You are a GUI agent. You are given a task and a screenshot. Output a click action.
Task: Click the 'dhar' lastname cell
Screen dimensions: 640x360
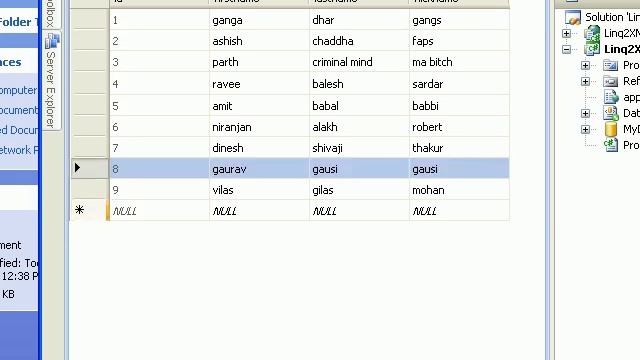click(359, 20)
